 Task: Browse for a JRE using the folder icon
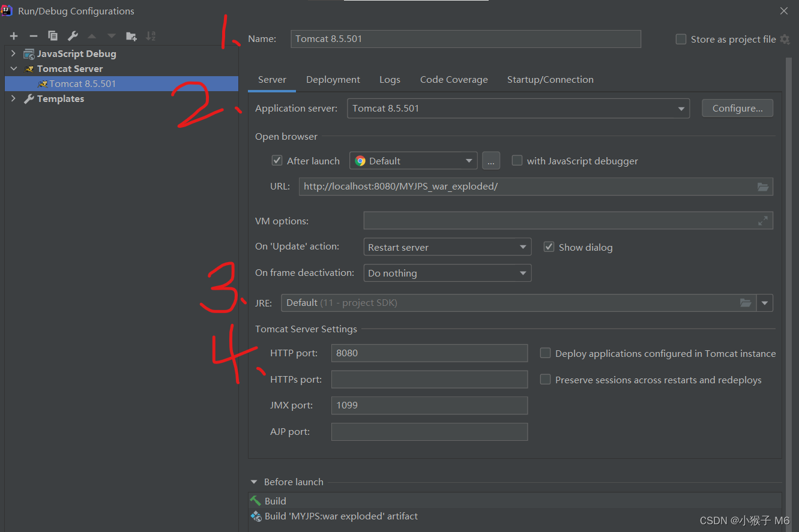(x=746, y=303)
